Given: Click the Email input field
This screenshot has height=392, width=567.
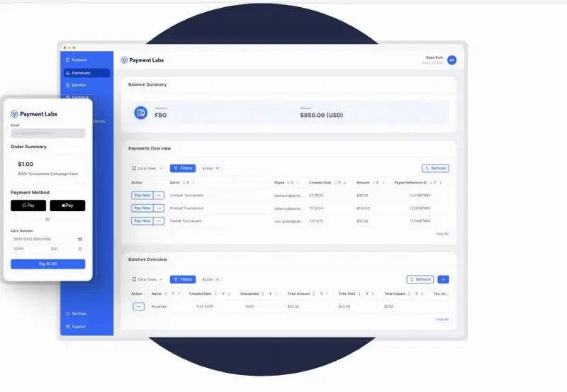Looking at the screenshot, I should coord(48,133).
